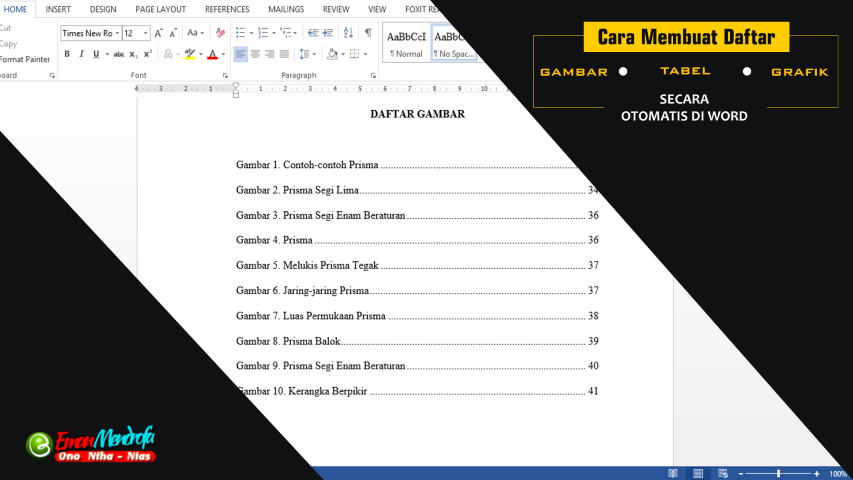Click the zoom slider handle
This screenshot has height=480, width=853.
click(x=778, y=473)
